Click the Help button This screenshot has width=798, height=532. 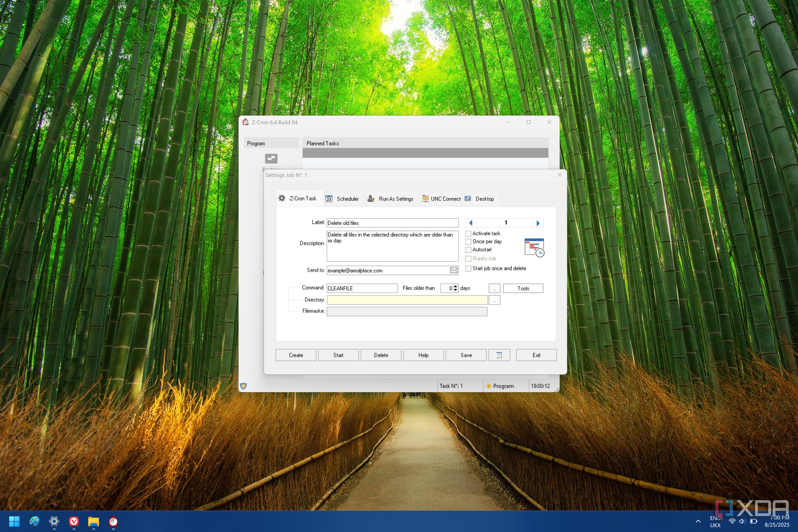[424, 355]
